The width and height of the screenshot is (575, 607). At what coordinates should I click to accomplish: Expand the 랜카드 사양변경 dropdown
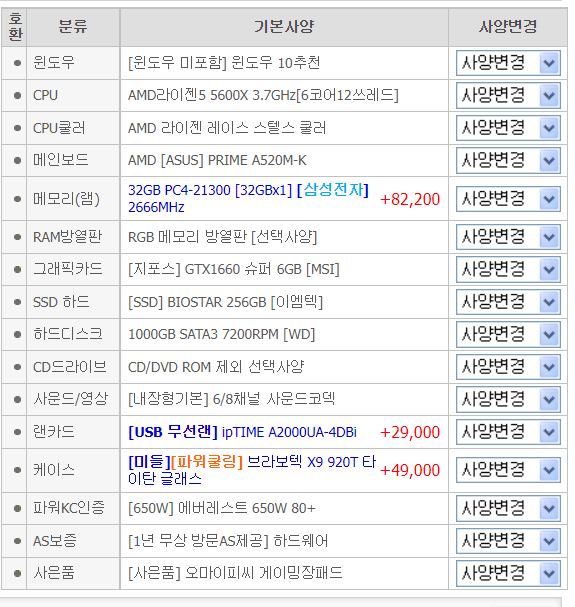click(508, 432)
